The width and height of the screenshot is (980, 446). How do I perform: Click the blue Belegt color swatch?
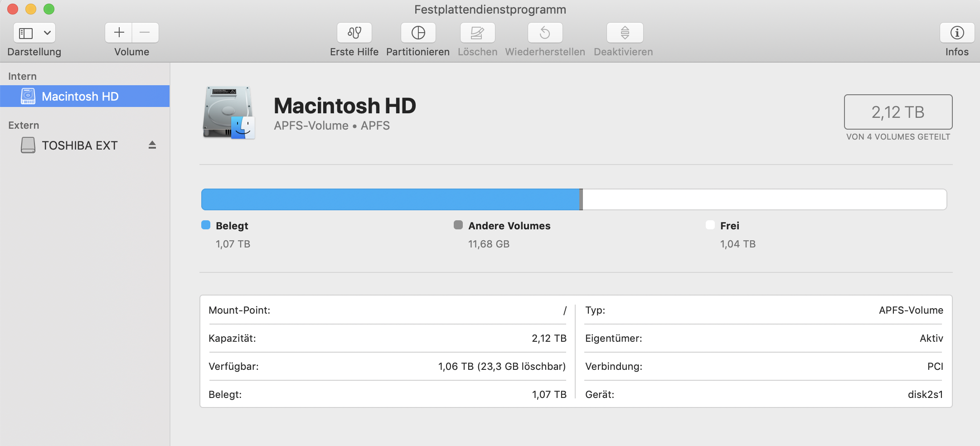(x=206, y=225)
